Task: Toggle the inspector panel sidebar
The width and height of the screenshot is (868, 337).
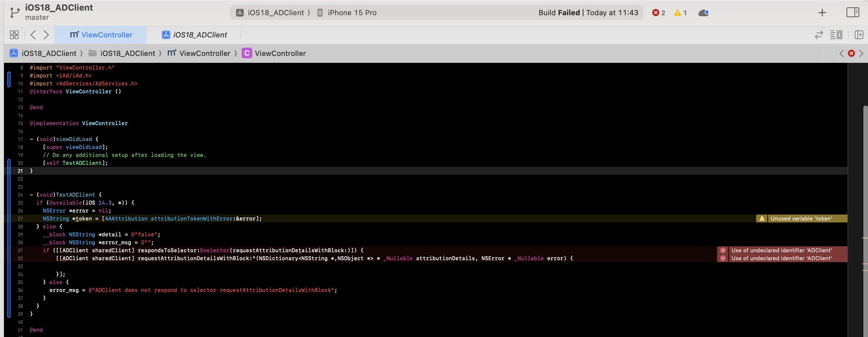Action: pyautogui.click(x=852, y=13)
